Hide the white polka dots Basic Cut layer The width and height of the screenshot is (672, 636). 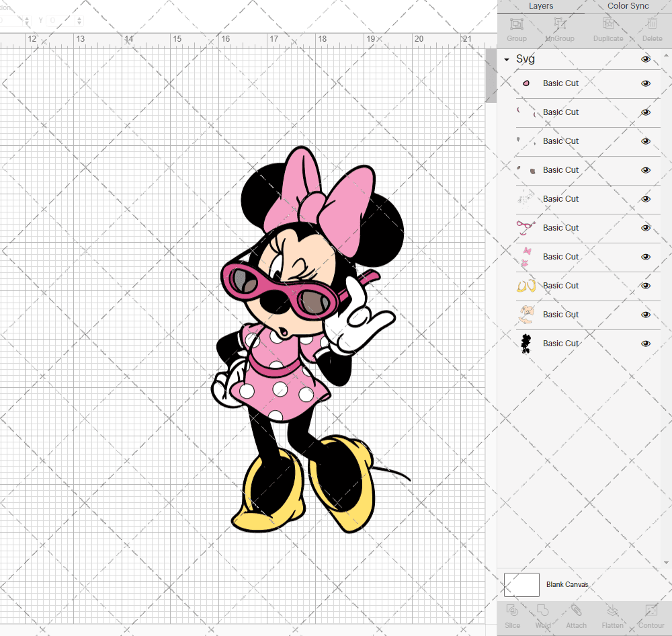(645, 199)
